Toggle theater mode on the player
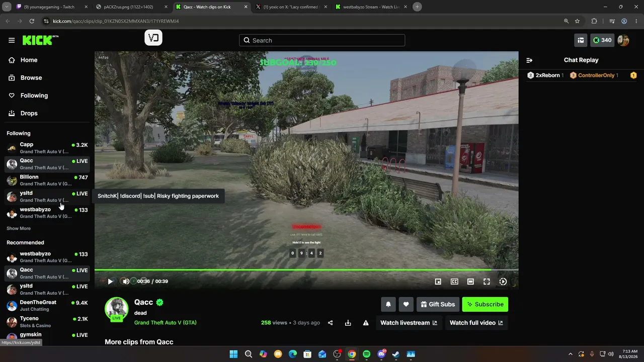This screenshot has width=644, height=362. (x=470, y=282)
